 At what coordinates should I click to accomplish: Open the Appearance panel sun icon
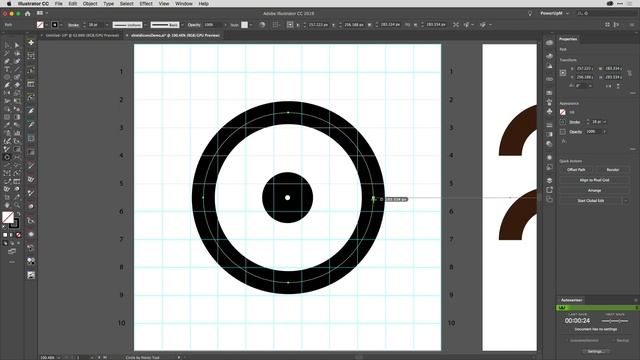click(x=549, y=158)
